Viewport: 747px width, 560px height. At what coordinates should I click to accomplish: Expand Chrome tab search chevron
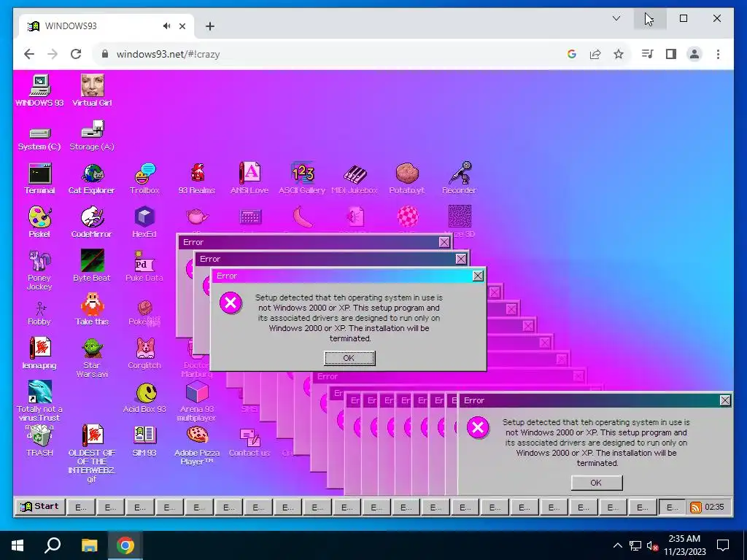pos(616,18)
